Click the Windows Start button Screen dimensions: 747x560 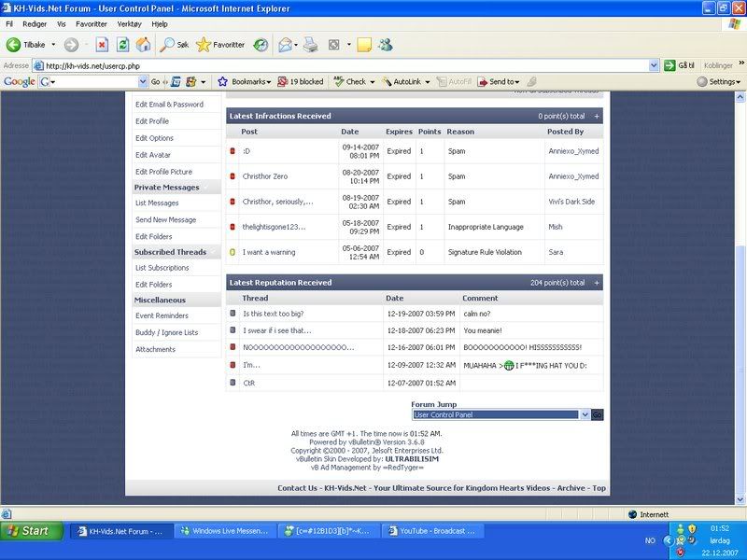click(32, 530)
